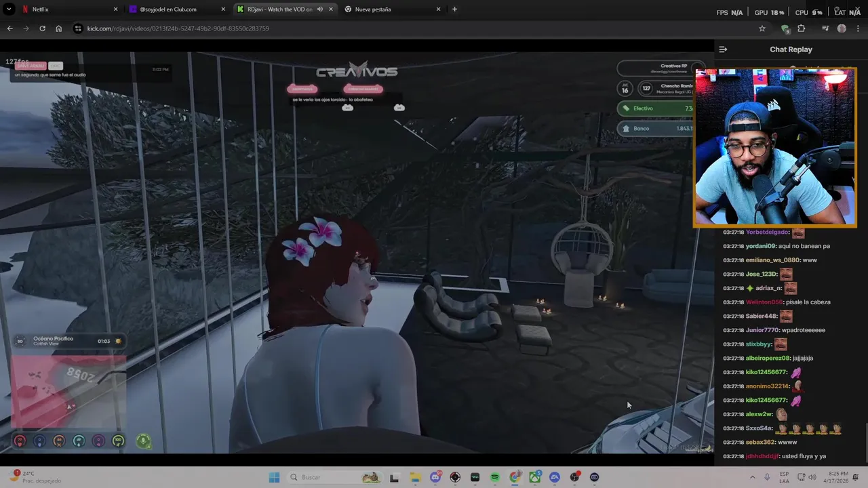Select the RDjavi Watch the VOD tab
Image resolution: width=868 pixels, height=488 pixels.
coord(285,9)
